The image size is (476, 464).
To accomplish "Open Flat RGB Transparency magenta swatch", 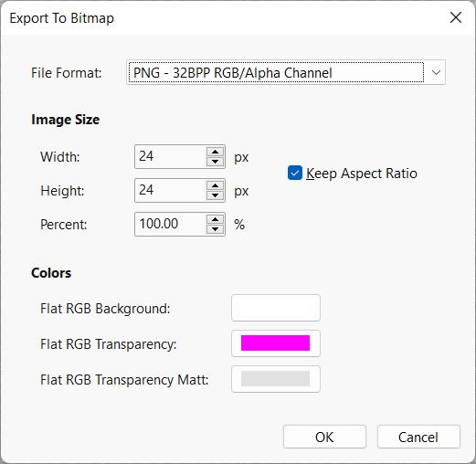I will pyautogui.click(x=276, y=343).
